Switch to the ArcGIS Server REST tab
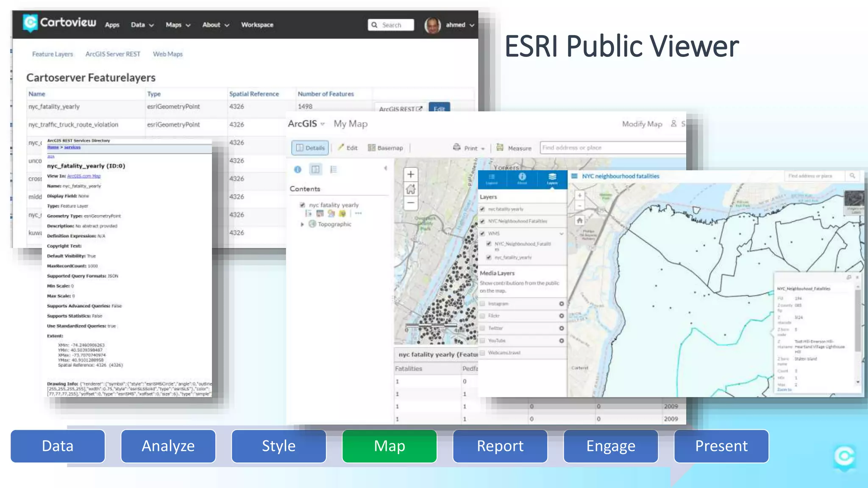This screenshot has width=868, height=488. [113, 54]
